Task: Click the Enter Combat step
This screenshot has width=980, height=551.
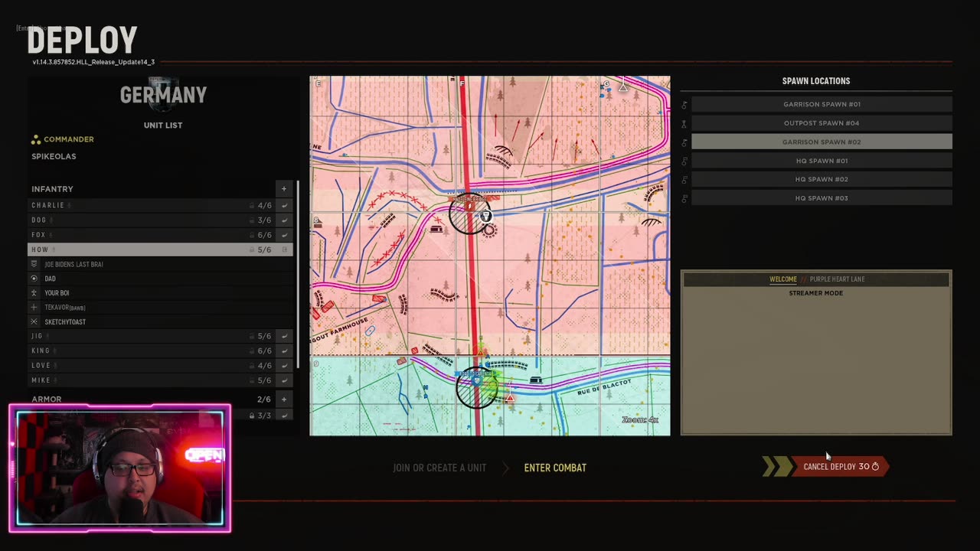Action: click(x=555, y=468)
